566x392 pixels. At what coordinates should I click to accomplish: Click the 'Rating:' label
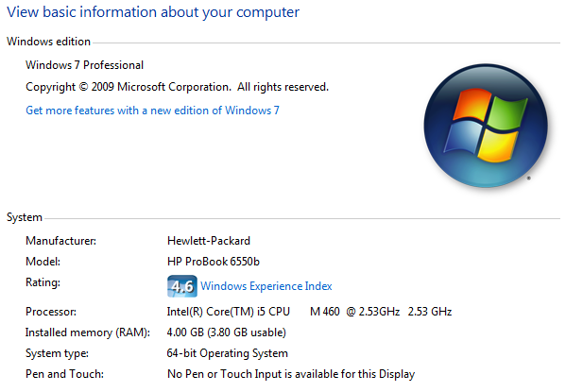coord(43,282)
